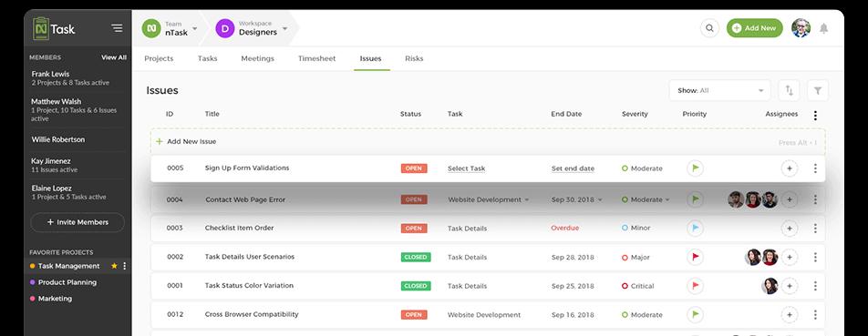This screenshot has height=336, width=868.
Task: Click View All members link
Action: click(x=113, y=57)
